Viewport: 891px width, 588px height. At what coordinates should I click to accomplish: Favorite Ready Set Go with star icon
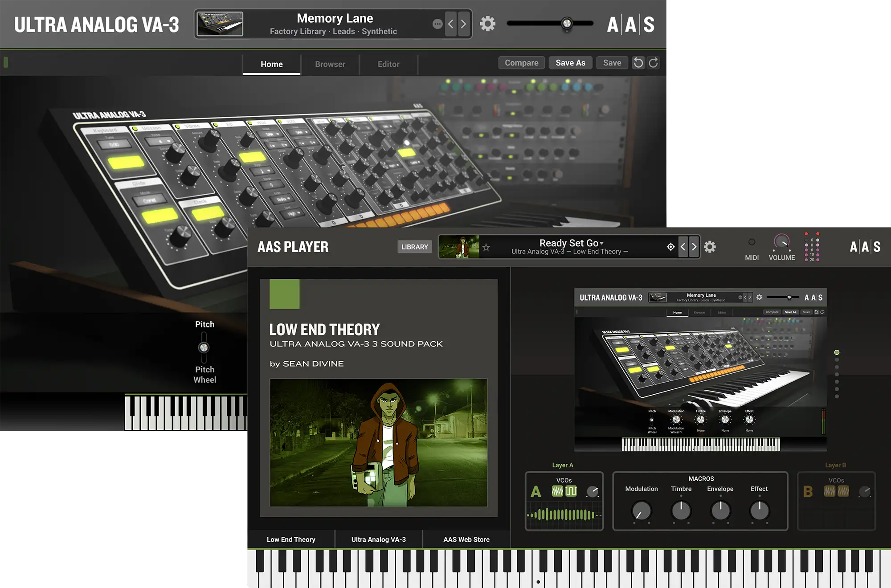click(486, 247)
